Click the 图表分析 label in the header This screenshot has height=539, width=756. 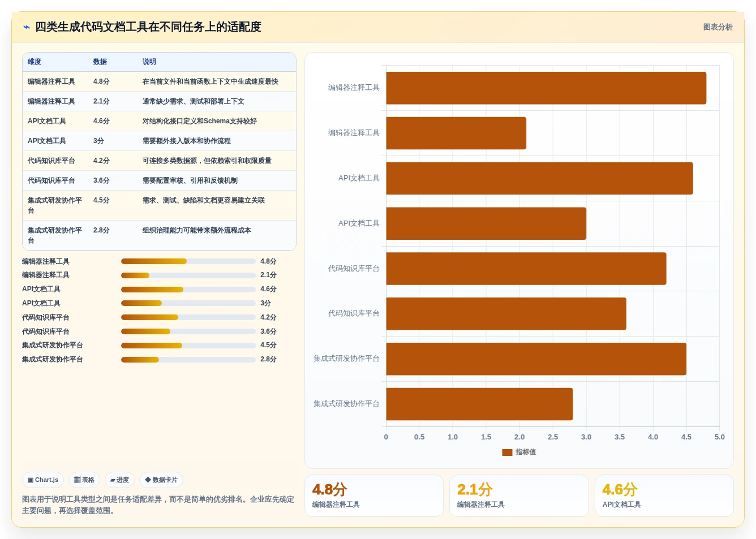[718, 27]
